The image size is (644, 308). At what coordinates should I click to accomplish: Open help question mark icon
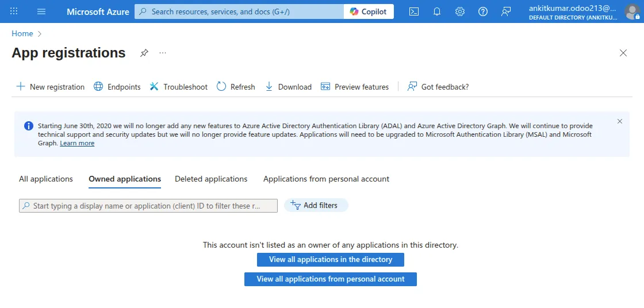click(x=483, y=11)
